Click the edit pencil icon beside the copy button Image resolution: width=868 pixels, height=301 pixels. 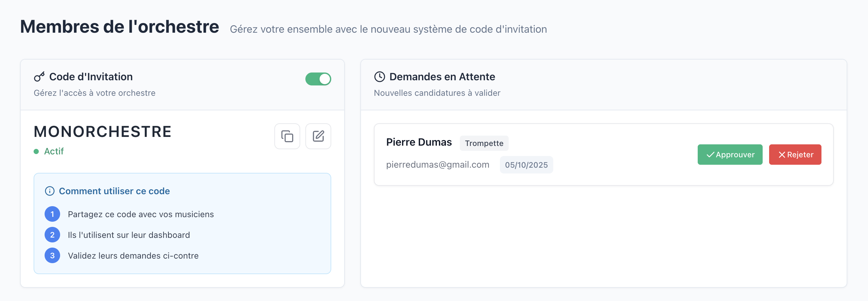point(318,136)
